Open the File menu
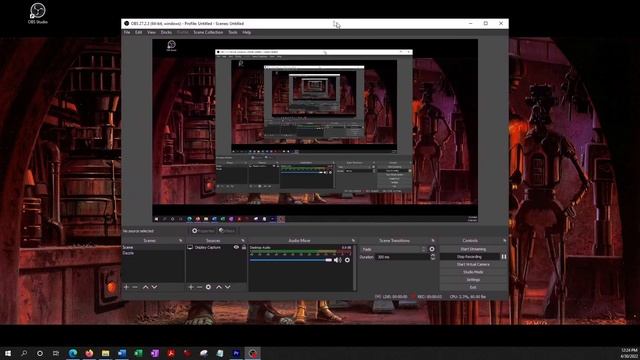The image size is (640, 360). (127, 32)
